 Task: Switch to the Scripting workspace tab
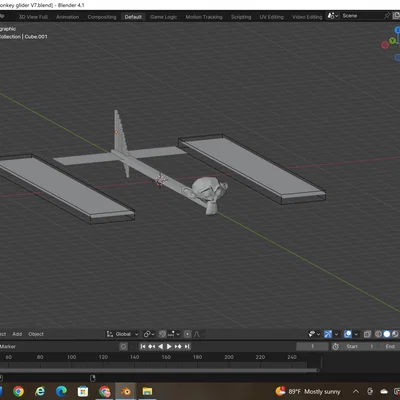(x=241, y=17)
